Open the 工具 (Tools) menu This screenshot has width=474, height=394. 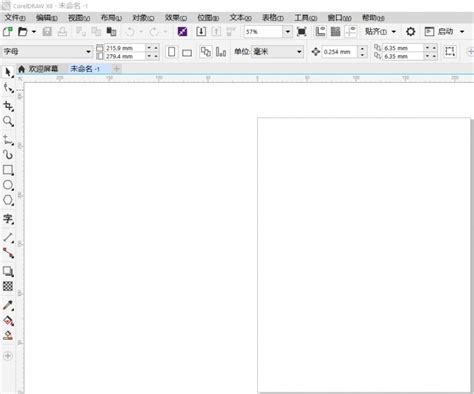click(305, 18)
